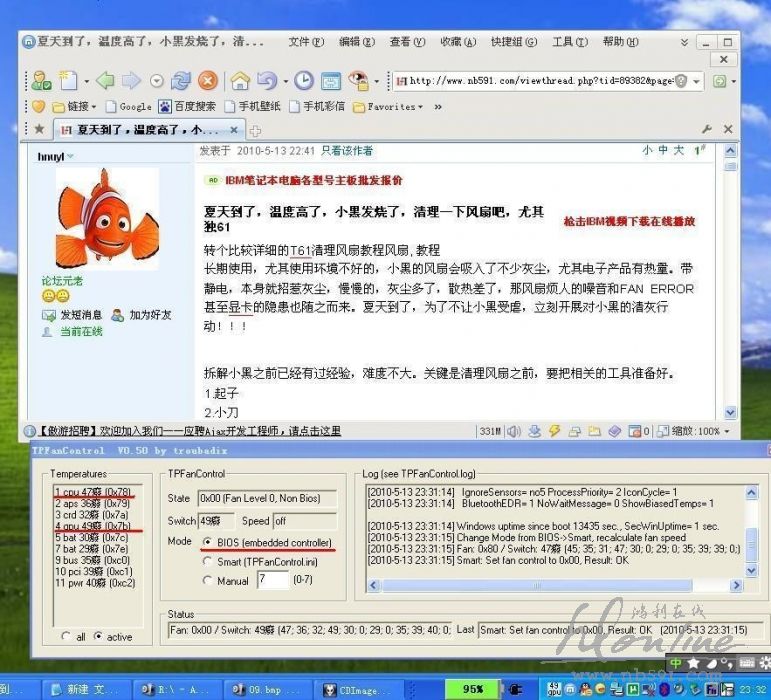Select BIOS (embedded controller) mode
Image resolution: width=771 pixels, height=700 pixels.
coord(207,542)
